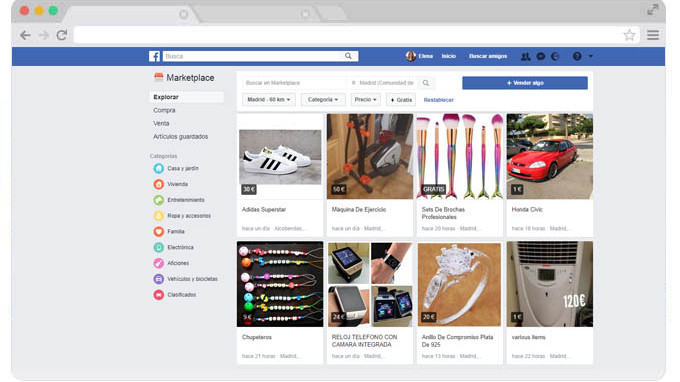This screenshot has width=680, height=382.
Task: Select the Electrónica category icon
Action: tap(159, 247)
